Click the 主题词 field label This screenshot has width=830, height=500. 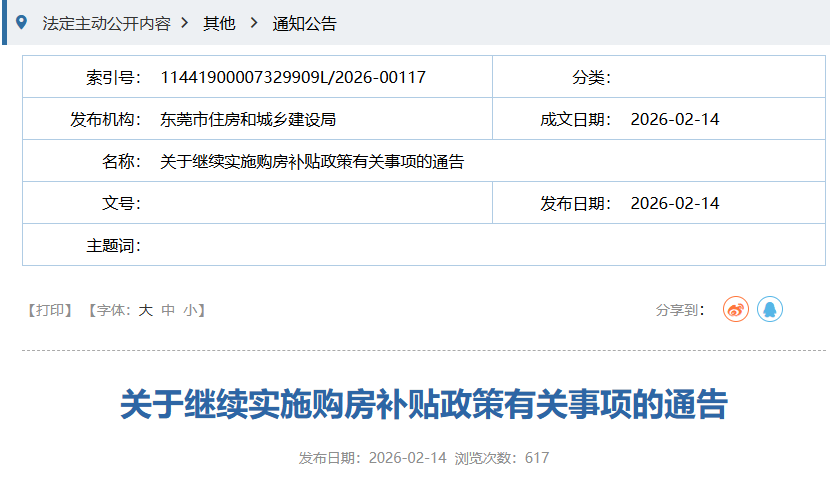pos(113,245)
